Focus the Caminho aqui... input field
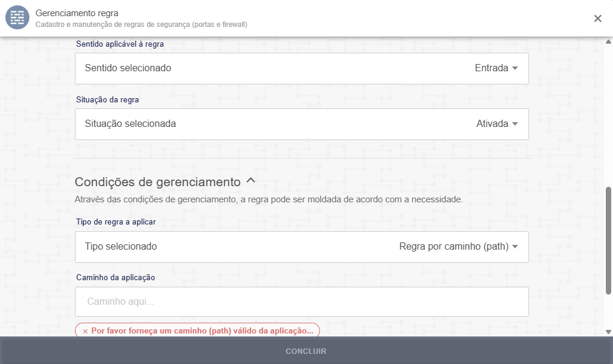This screenshot has height=364, width=613. 301,302
